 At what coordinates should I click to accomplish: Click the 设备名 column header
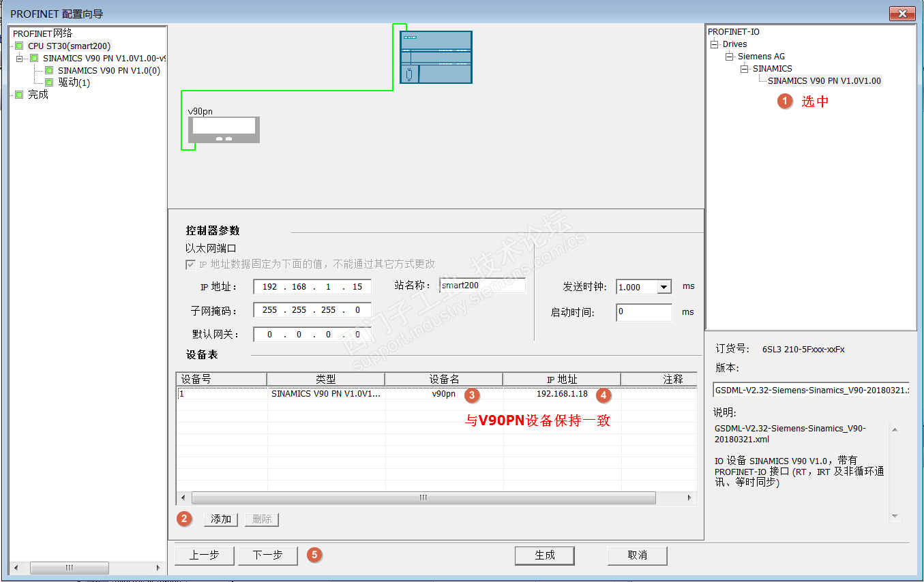click(x=444, y=379)
